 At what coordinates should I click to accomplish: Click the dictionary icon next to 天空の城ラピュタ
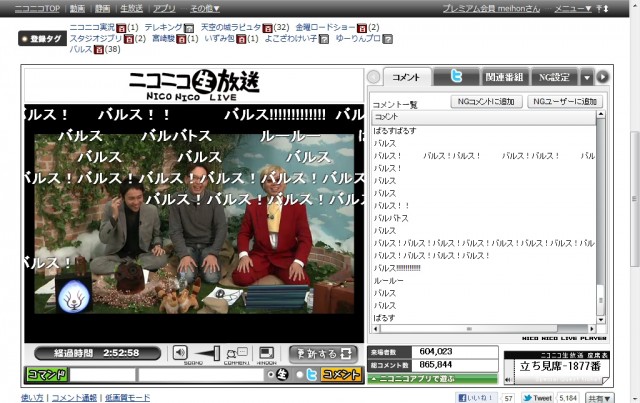[x=267, y=28]
